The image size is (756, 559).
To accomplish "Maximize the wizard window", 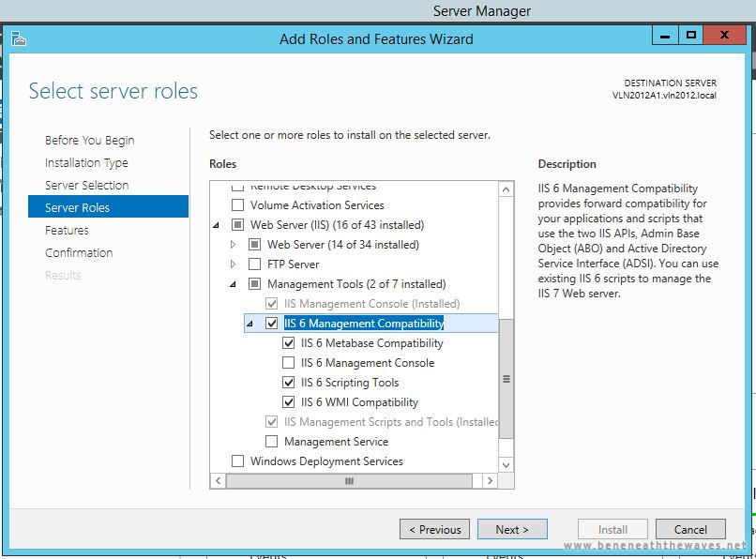I will coord(691,36).
